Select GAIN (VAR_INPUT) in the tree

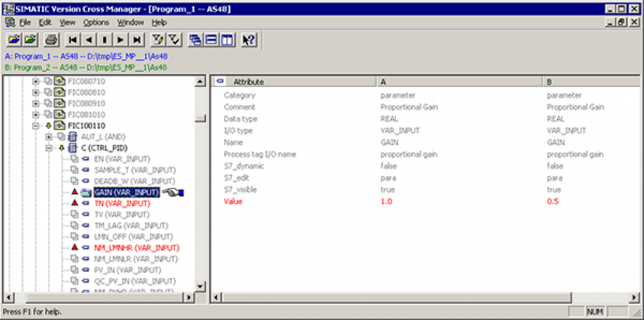click(x=126, y=192)
